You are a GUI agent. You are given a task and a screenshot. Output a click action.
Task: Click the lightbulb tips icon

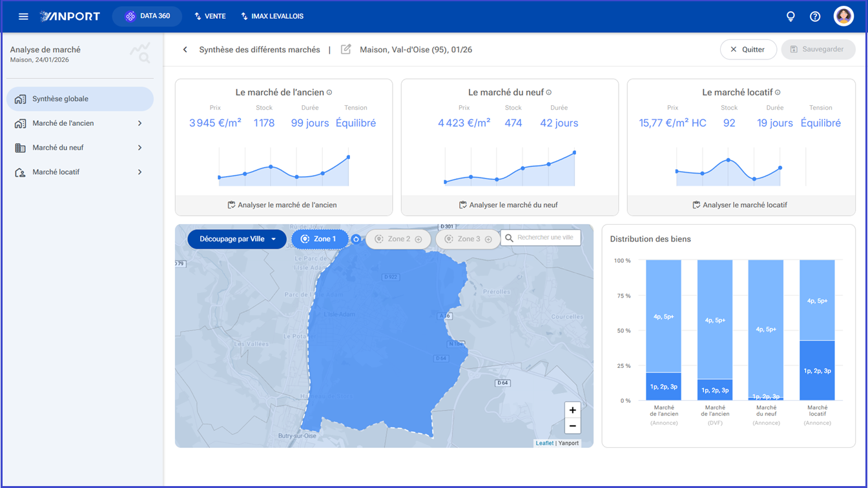790,16
